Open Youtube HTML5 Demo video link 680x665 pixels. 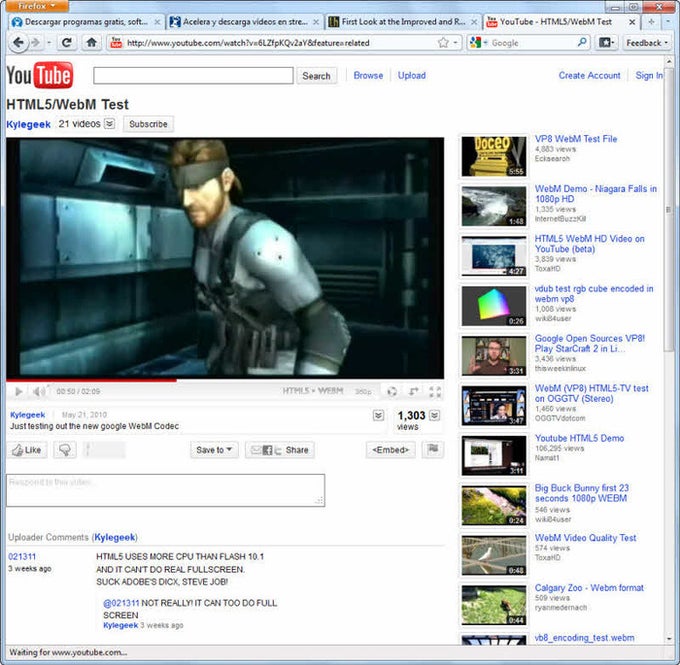[579, 438]
